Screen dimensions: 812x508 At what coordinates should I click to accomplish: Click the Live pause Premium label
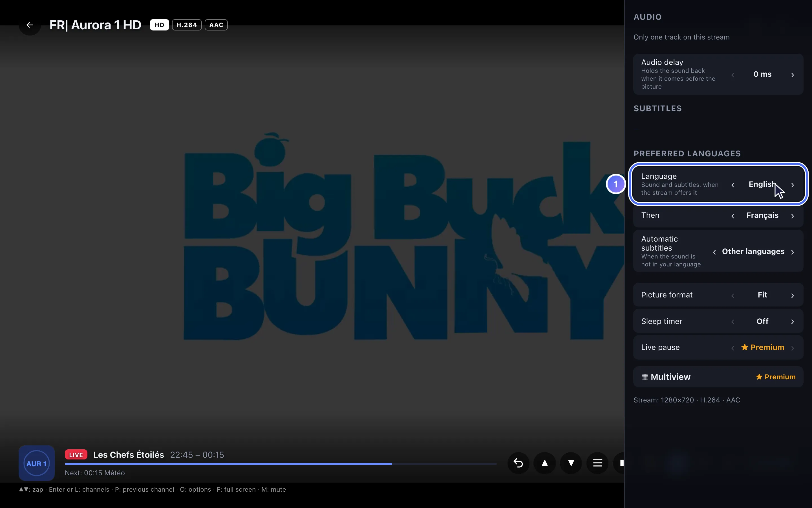(762, 347)
